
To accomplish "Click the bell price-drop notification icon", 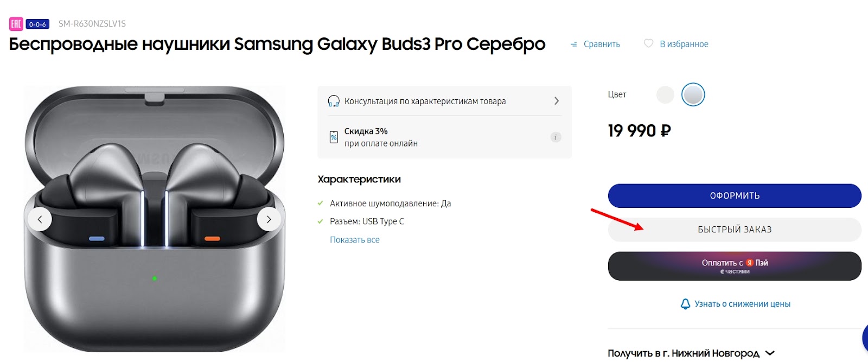I will (x=685, y=304).
